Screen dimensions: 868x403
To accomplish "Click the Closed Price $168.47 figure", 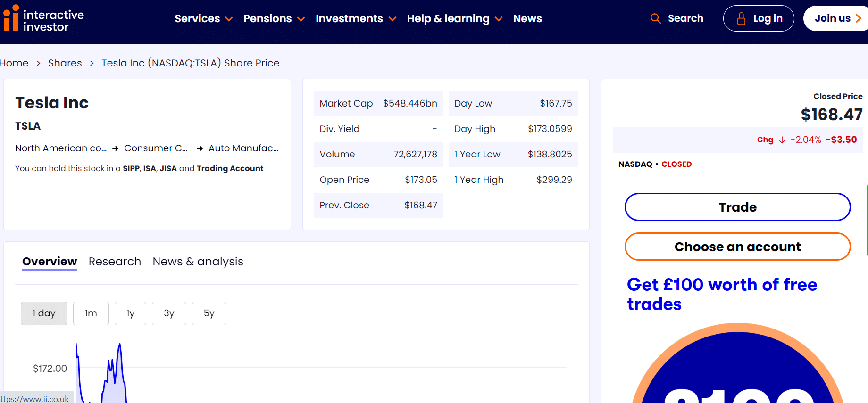I will (x=832, y=115).
